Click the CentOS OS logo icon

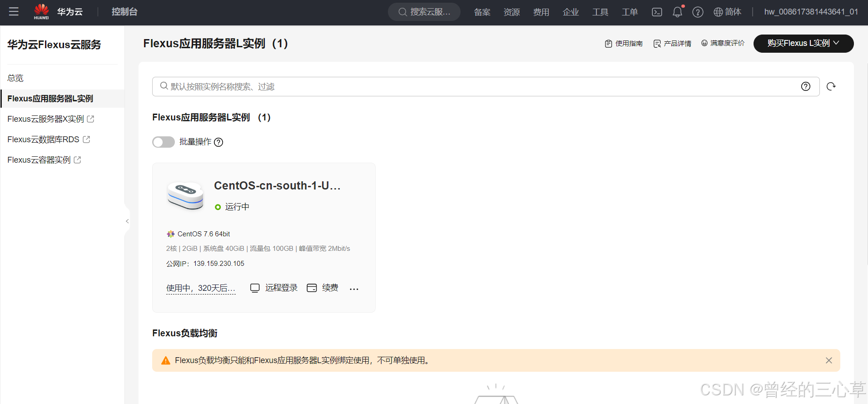171,234
